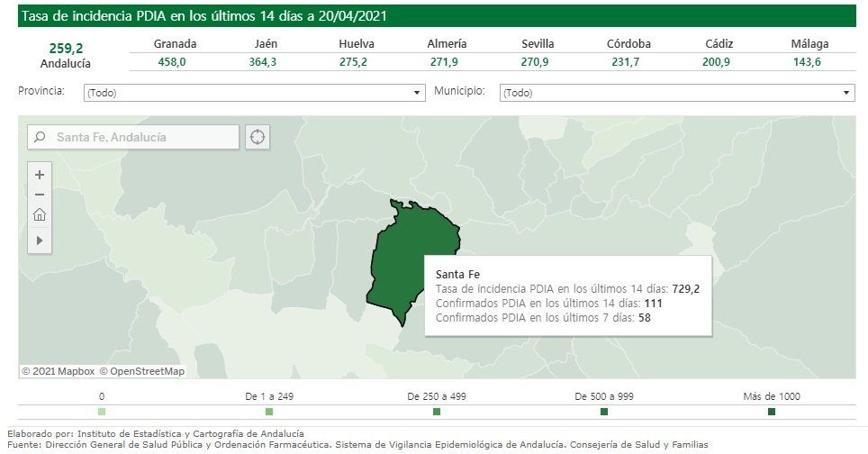Click the map zoom in plus button
This screenshot has height=454, width=868.
pos(40,175)
